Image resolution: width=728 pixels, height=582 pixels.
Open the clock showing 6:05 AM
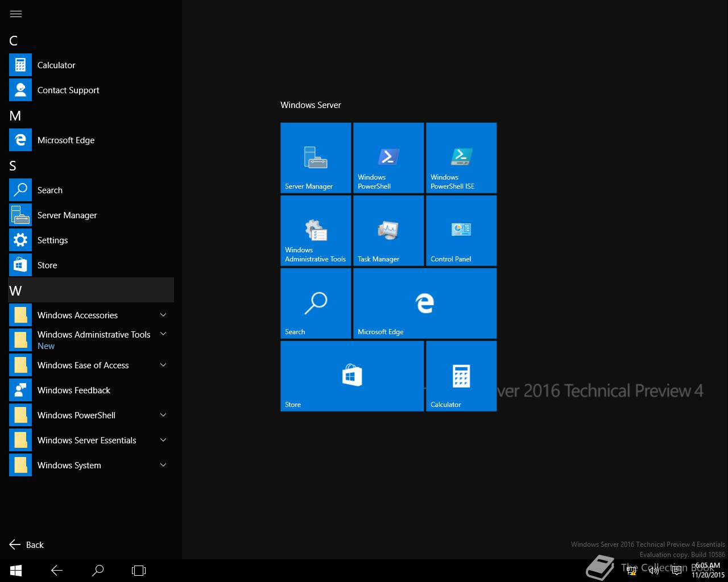point(708,571)
